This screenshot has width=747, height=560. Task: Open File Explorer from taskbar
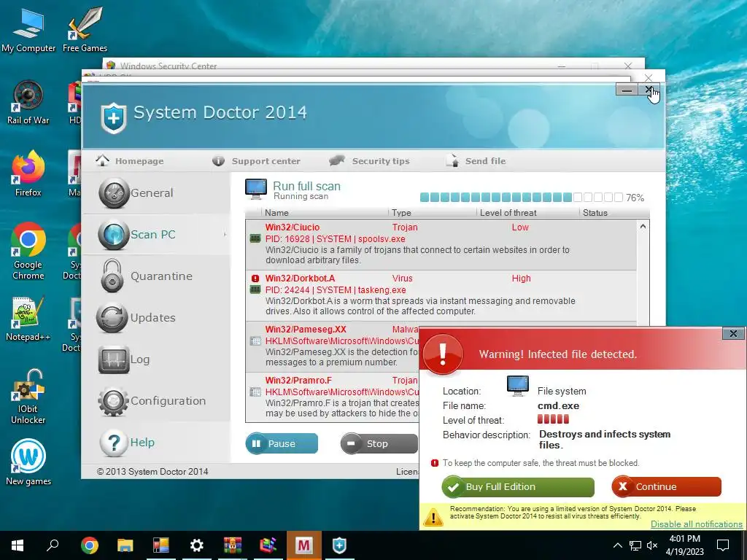point(125,545)
